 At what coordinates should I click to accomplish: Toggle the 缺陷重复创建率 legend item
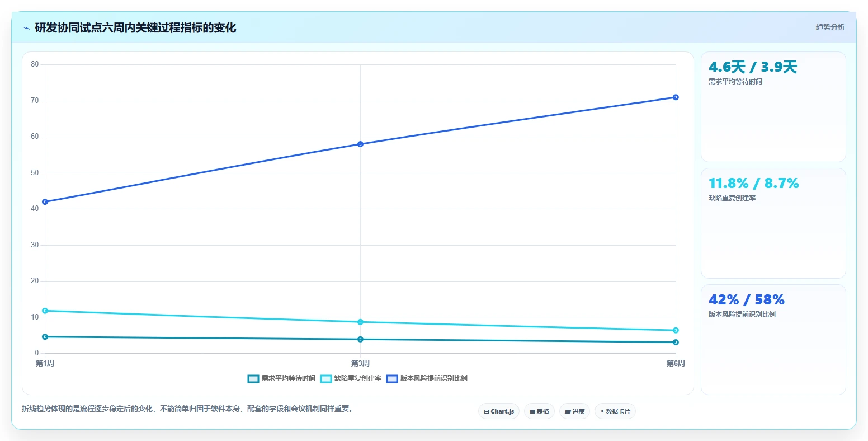tap(351, 378)
